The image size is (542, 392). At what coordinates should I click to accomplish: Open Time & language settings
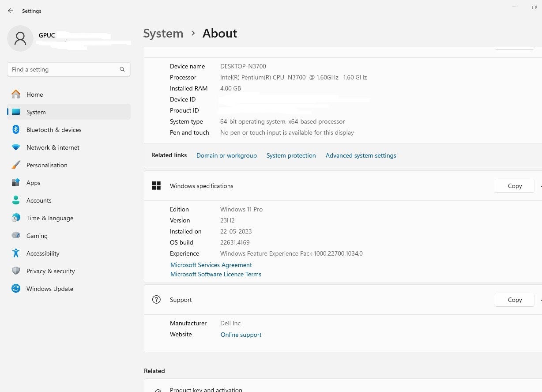coord(69,218)
